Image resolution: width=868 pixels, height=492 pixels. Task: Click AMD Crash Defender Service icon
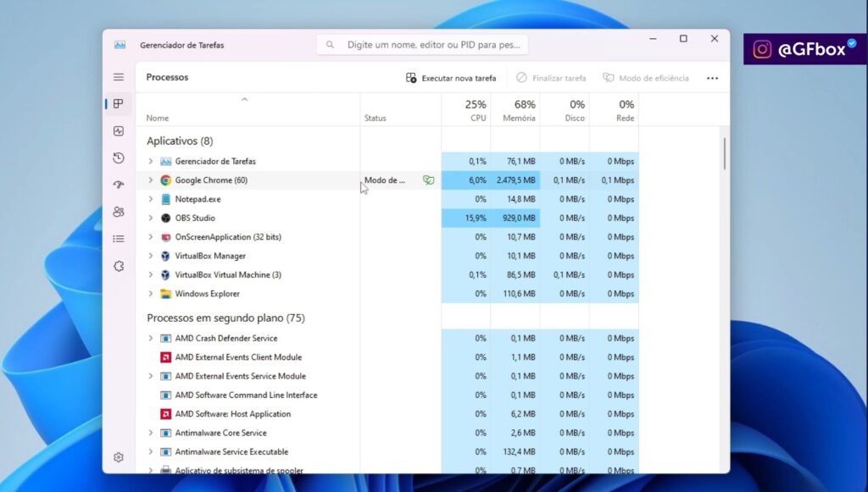tap(165, 339)
